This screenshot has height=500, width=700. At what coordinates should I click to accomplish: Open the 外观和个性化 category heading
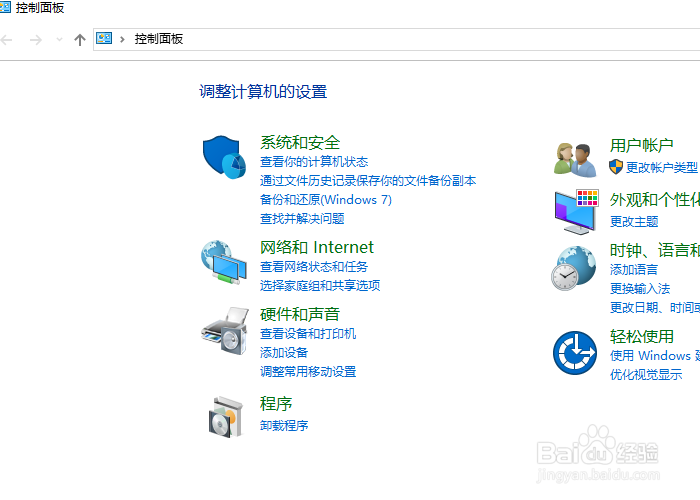click(x=655, y=200)
